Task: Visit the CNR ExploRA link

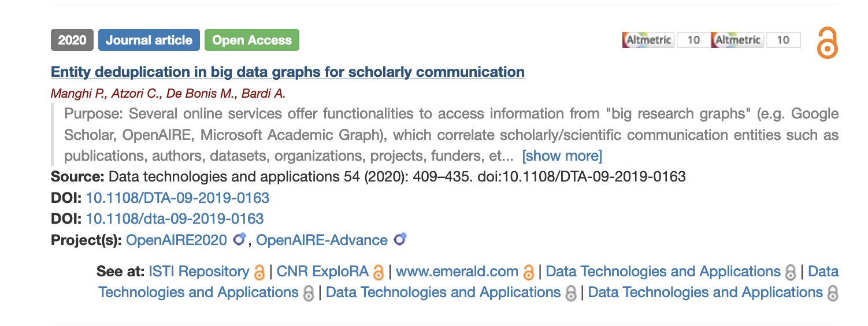Action: point(322,272)
